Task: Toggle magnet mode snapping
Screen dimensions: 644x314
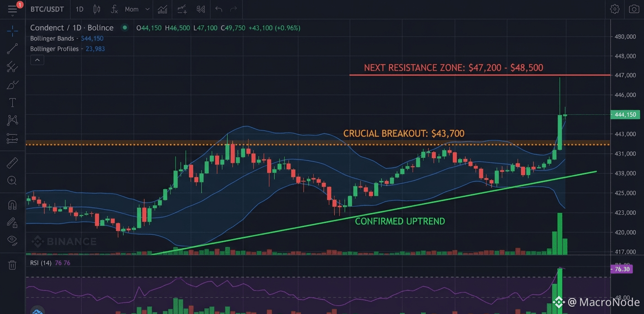Action: click(12, 205)
